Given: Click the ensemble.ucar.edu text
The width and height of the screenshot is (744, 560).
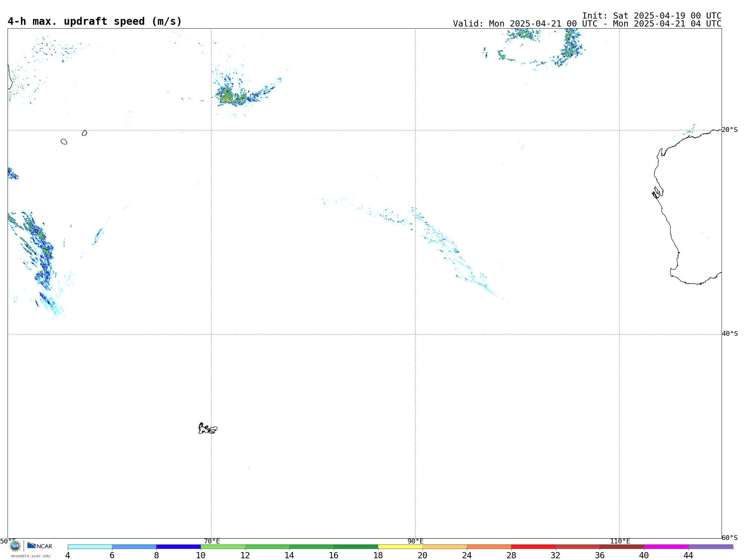Looking at the screenshot, I should point(31,556).
